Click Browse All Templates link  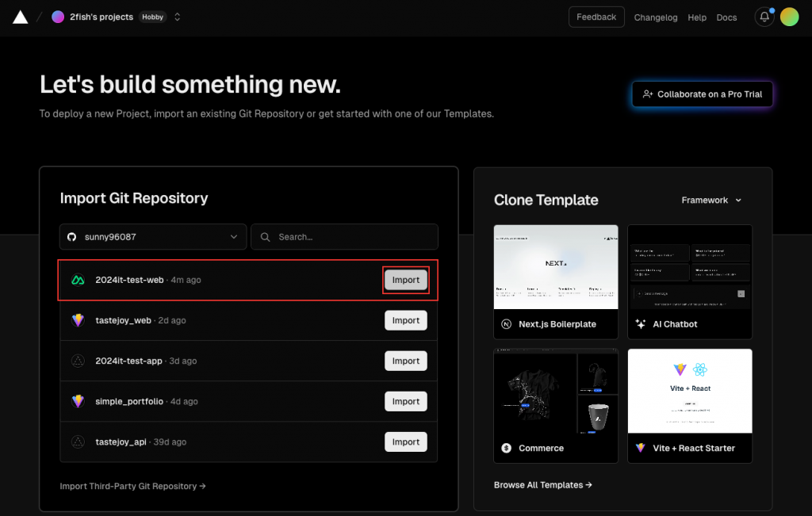pos(542,485)
